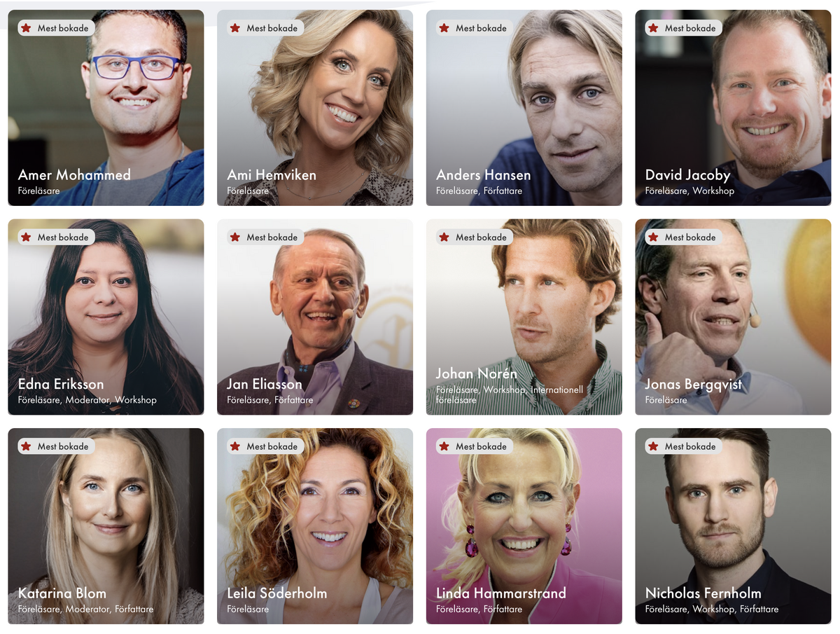Open the Ami Hemviken name link
This screenshot has height=634, width=840.
tap(272, 175)
